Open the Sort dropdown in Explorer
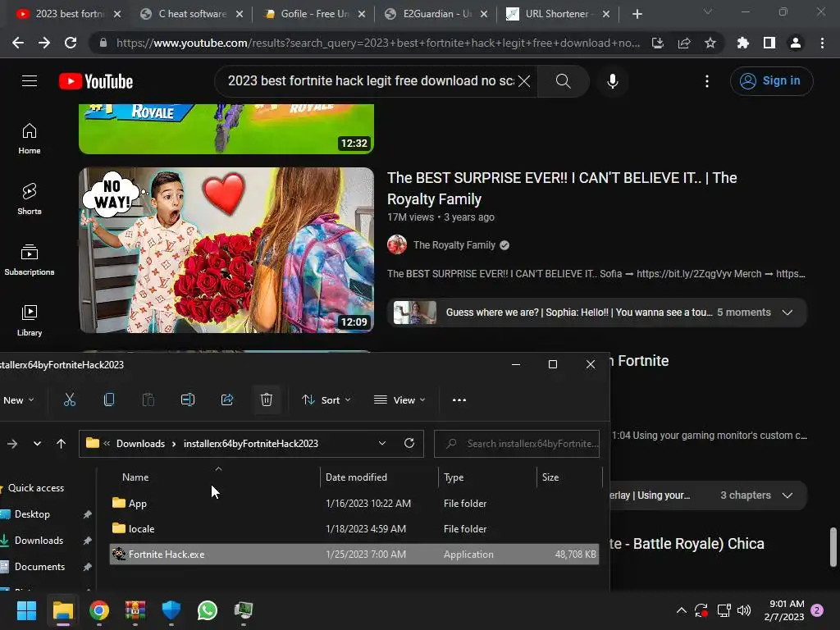Viewport: 840px width, 630px height. 326,400
